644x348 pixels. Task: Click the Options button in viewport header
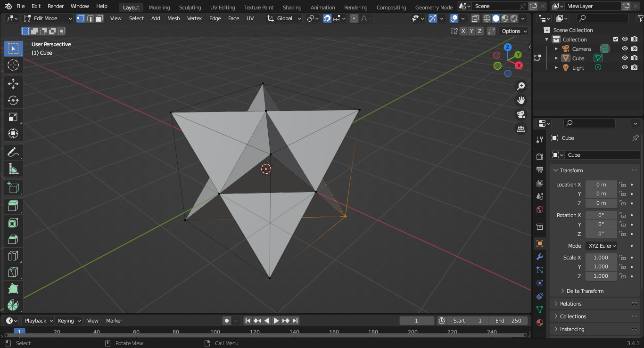click(x=513, y=31)
